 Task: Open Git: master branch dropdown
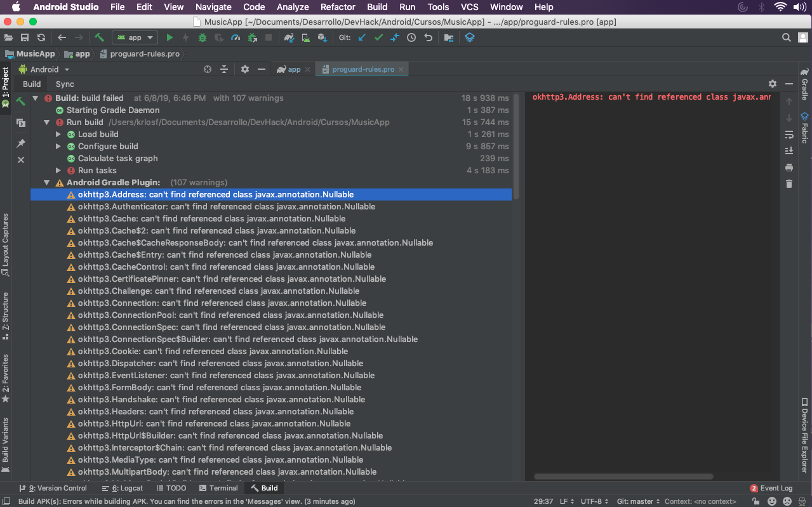point(637,501)
